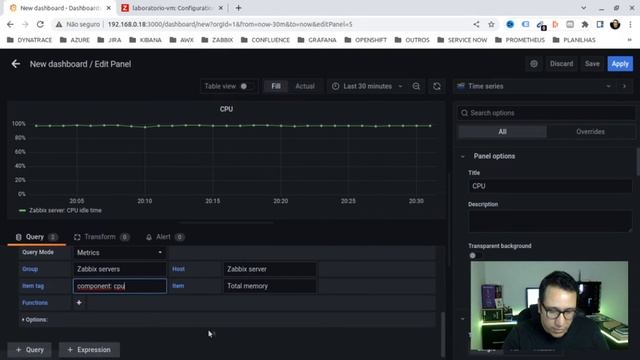Open dashboard settings gear icon
Screen dimensions: 640x360
tap(533, 64)
